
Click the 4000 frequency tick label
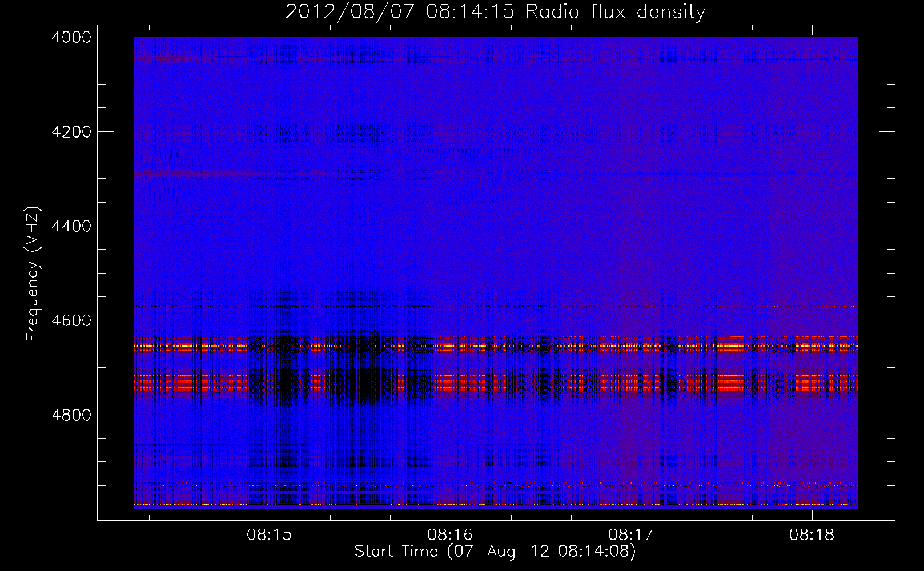pyautogui.click(x=71, y=37)
